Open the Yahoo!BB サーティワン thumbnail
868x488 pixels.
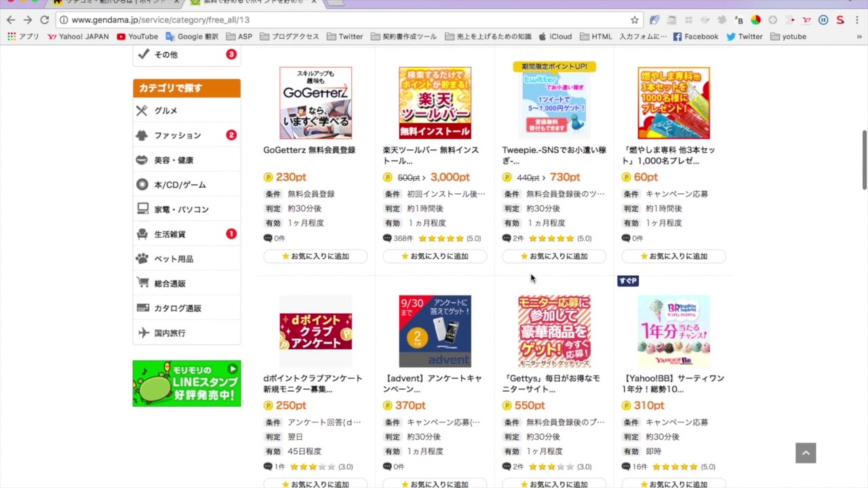click(673, 331)
